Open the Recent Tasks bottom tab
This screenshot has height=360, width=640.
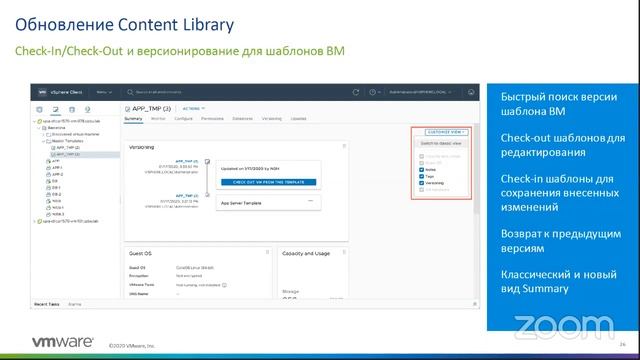point(47,304)
